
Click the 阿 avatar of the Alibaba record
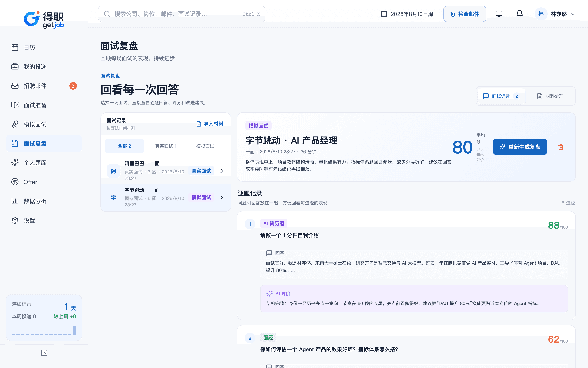113,171
